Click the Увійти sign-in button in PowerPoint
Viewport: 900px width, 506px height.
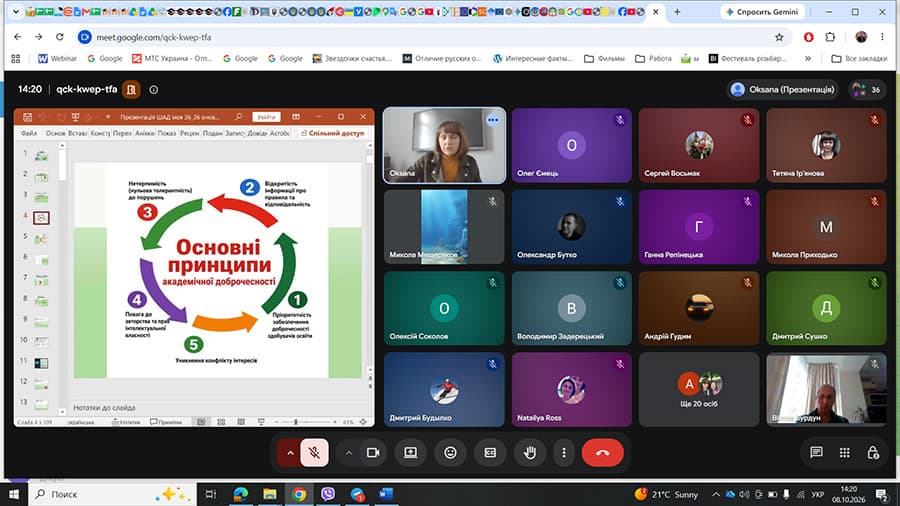(266, 117)
